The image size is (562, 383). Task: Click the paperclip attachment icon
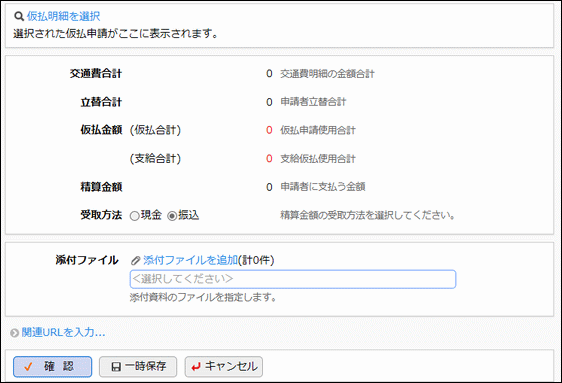coord(135,260)
